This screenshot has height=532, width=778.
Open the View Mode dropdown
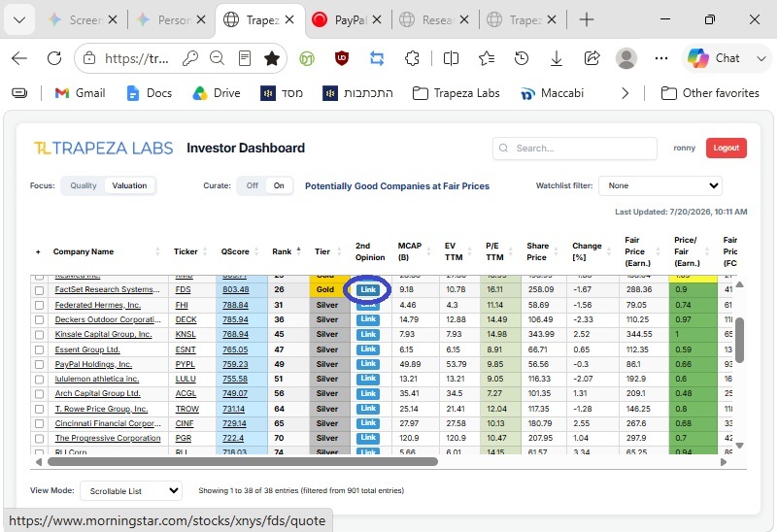pos(131,491)
